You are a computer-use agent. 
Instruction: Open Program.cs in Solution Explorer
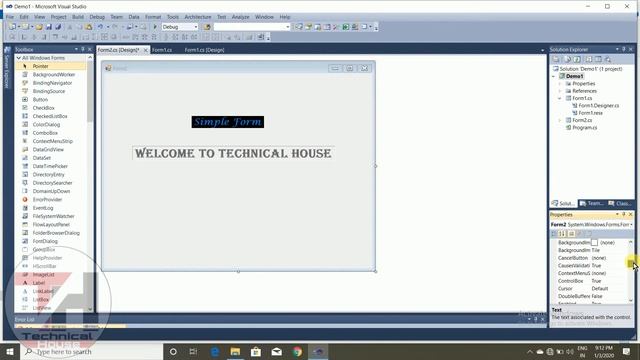584,128
